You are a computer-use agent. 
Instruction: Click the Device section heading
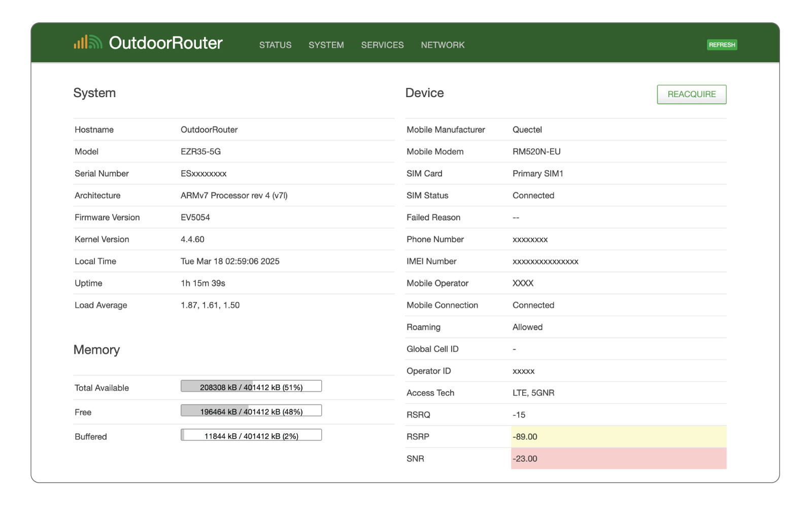(x=424, y=93)
